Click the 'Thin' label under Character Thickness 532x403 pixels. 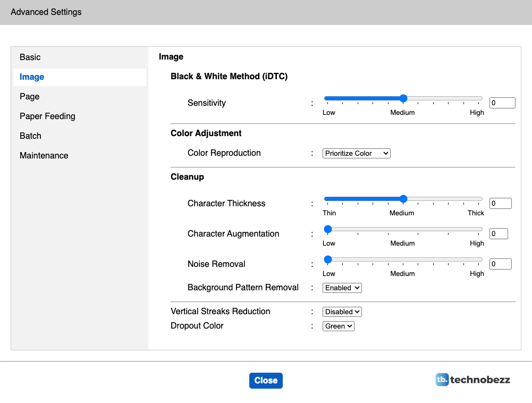pyautogui.click(x=329, y=213)
